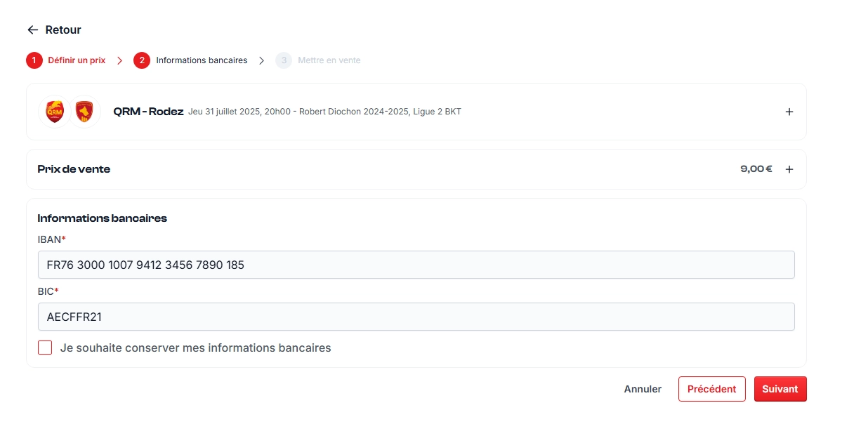Expand the QRM - Rodez match details
The width and height of the screenshot is (868, 443).
coord(789,112)
